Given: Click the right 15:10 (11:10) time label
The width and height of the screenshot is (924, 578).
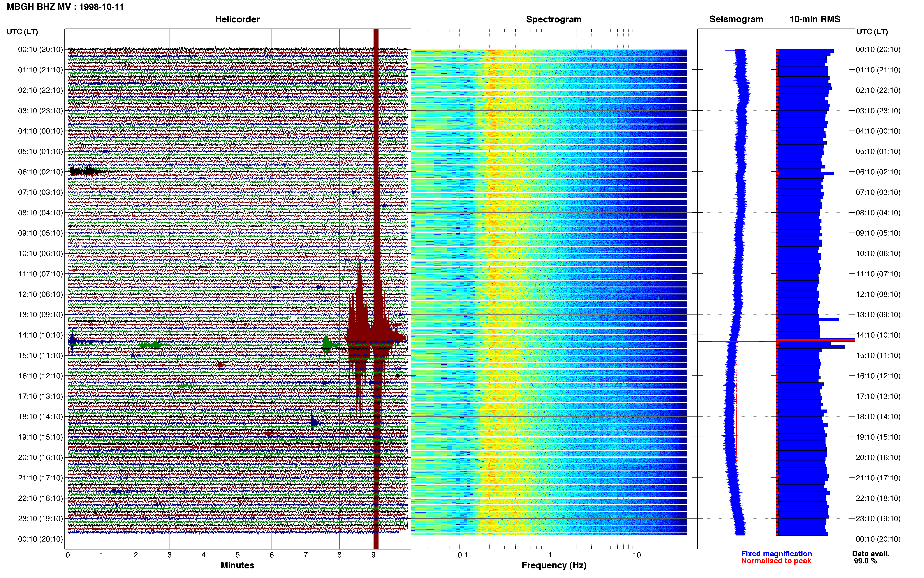Looking at the screenshot, I should [x=878, y=355].
